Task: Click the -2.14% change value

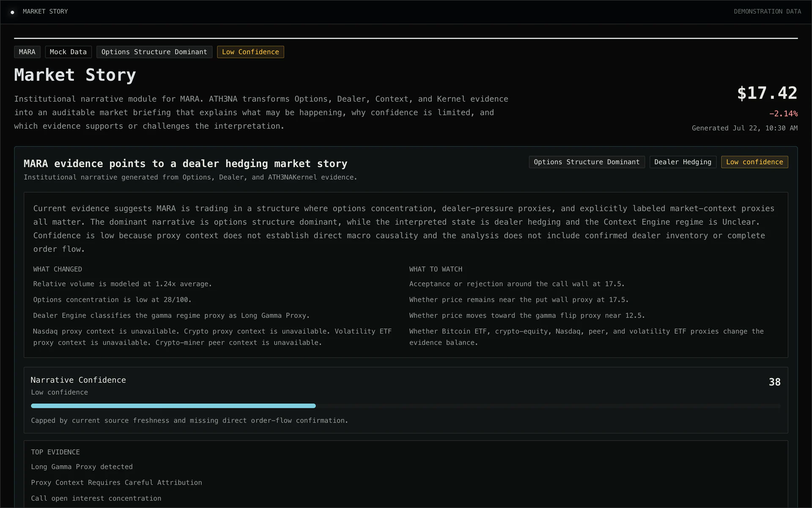Action: pyautogui.click(x=783, y=113)
